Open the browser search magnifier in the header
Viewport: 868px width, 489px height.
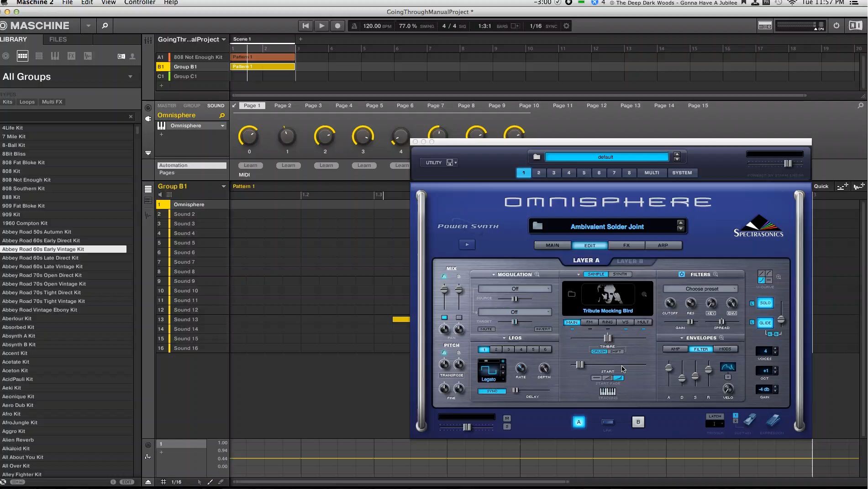pos(105,26)
